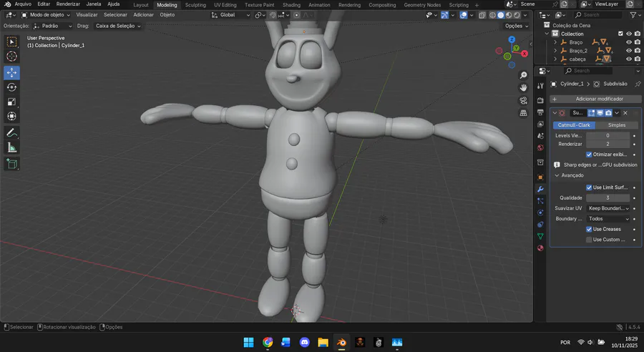
Task: Hide Braço in viewport via eye
Action: [x=629, y=42]
